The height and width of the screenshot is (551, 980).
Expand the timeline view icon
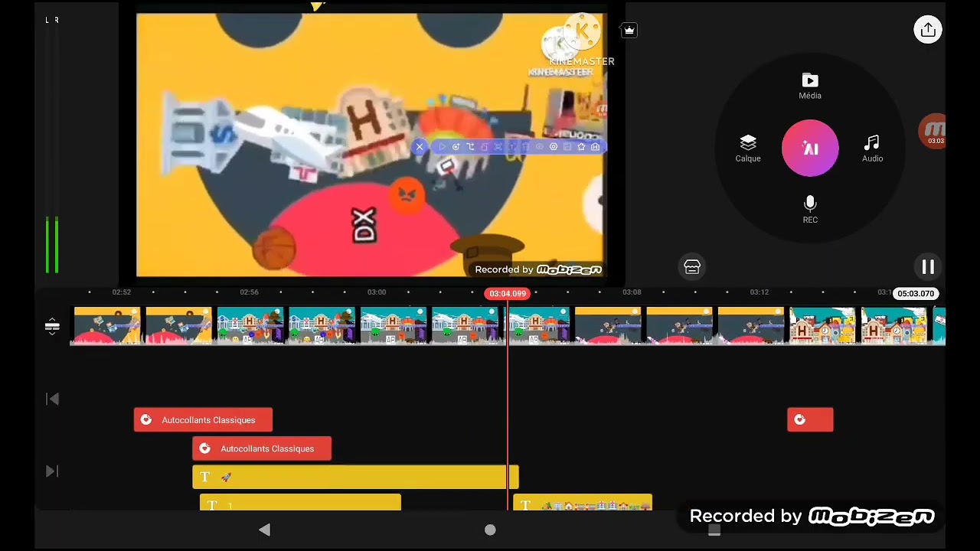click(52, 327)
